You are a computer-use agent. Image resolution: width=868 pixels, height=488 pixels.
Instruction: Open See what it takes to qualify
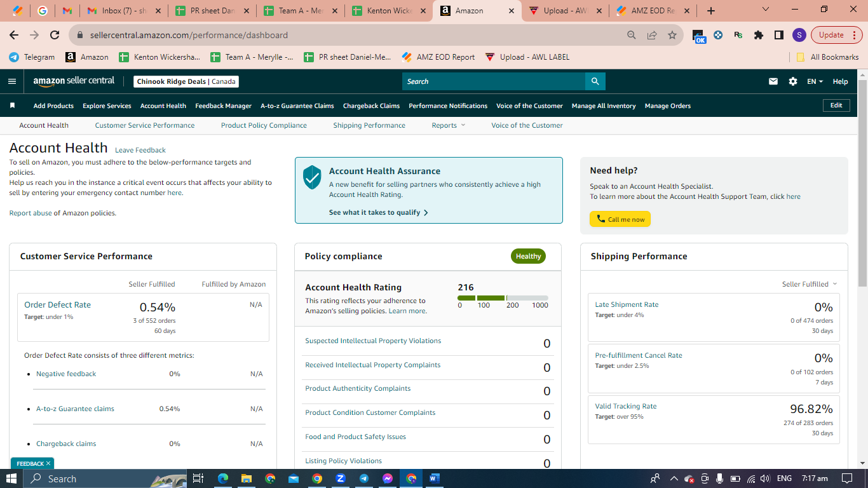(379, 212)
